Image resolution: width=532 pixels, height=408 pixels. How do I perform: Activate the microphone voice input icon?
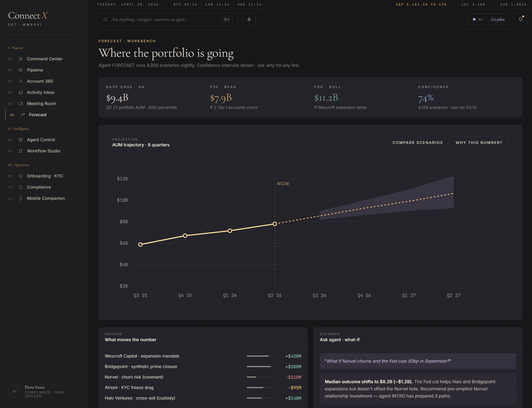click(249, 19)
